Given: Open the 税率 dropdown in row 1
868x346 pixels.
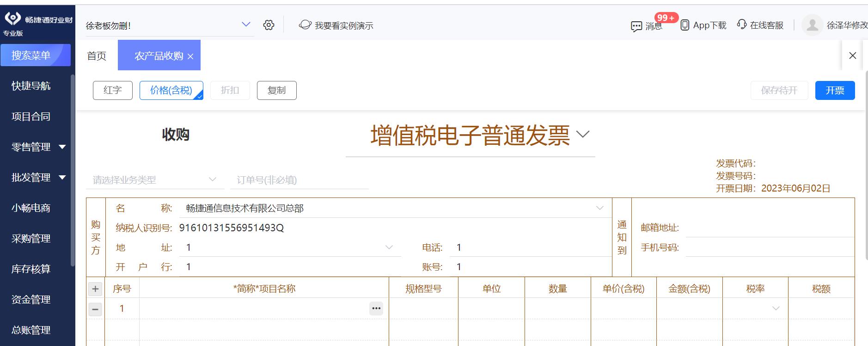Looking at the screenshot, I should click(776, 309).
